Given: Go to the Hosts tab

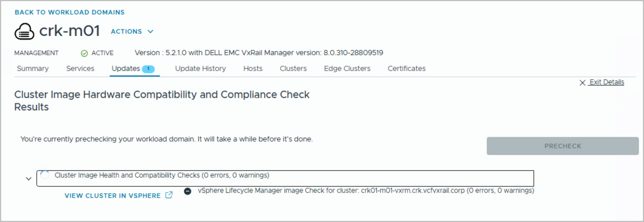Looking at the screenshot, I should pos(253,68).
